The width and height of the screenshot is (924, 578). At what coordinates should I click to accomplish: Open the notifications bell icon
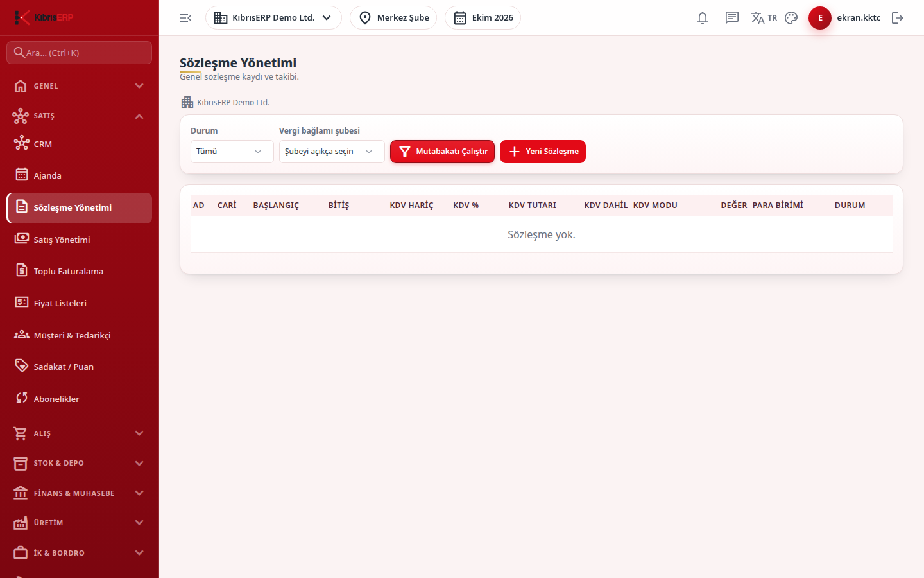pos(703,18)
